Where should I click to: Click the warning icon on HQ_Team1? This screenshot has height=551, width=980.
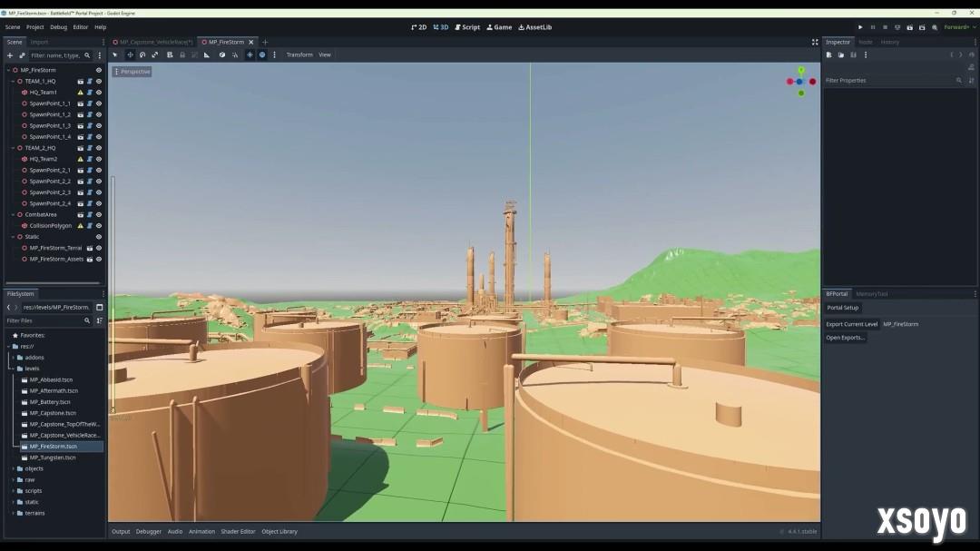click(80, 93)
